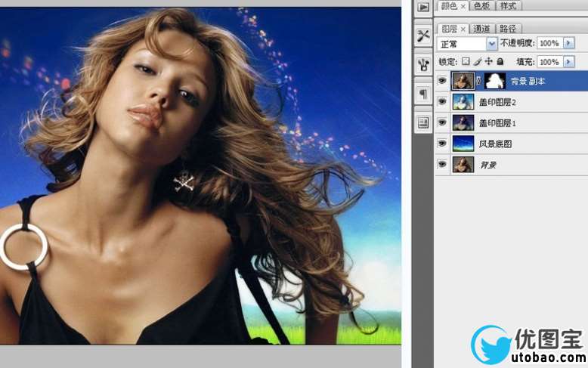588x368 pixels.
Task: Select the layer mask thumbnail of 背景 副本
Action: coord(494,81)
